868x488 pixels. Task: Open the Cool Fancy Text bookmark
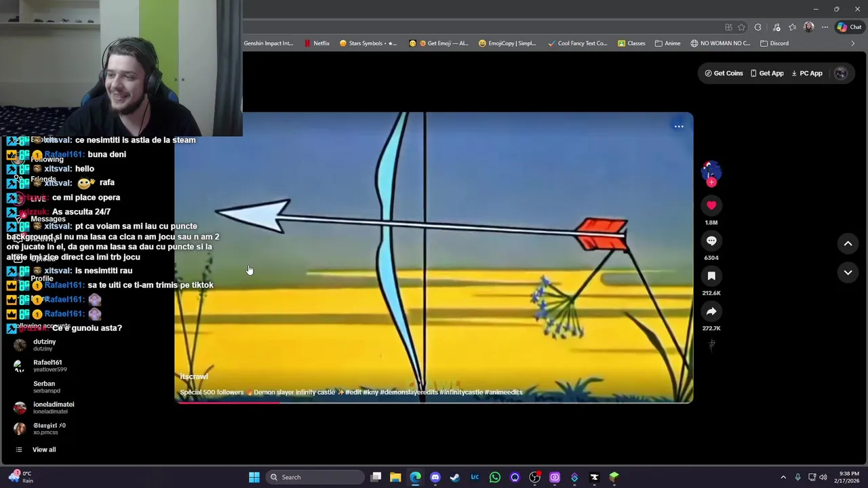(578, 43)
